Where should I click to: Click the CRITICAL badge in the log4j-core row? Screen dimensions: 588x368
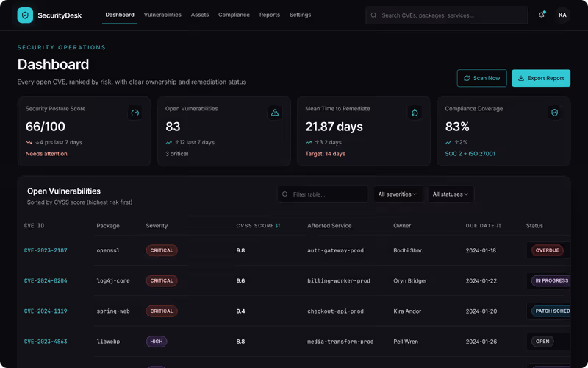162,281
